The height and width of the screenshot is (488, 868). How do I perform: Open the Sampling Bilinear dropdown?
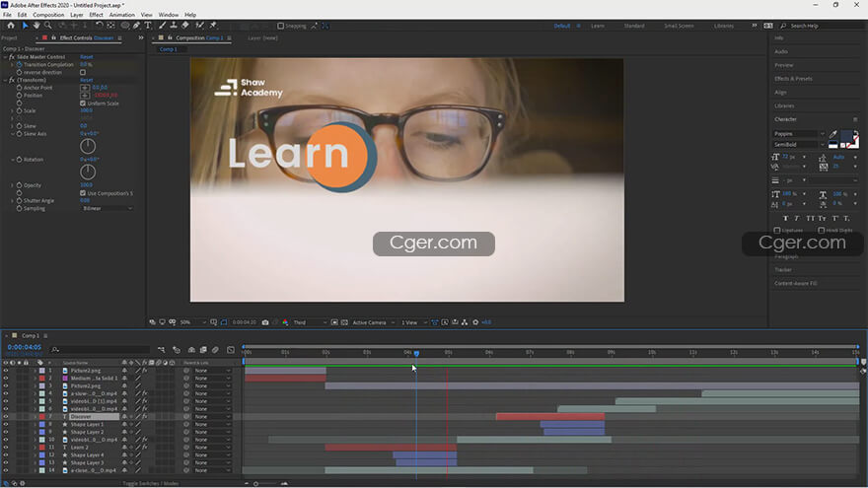click(x=108, y=209)
